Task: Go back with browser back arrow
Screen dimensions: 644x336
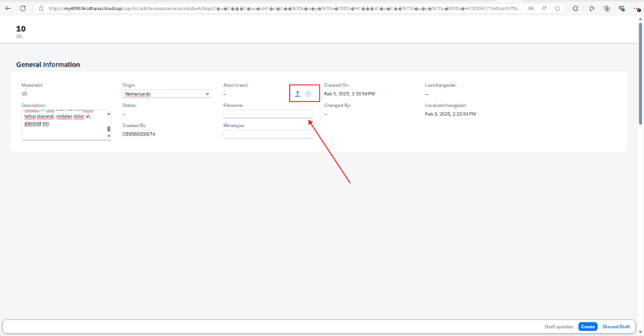Action: tap(8, 9)
